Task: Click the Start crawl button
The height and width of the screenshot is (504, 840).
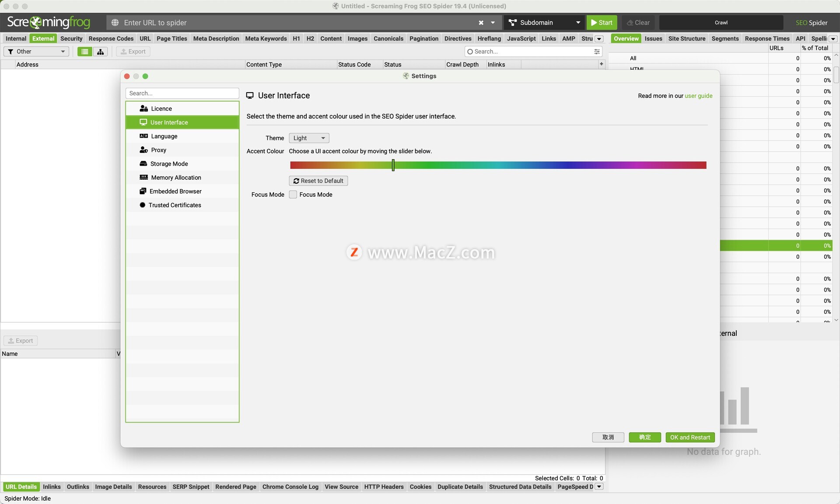Action: pos(602,23)
